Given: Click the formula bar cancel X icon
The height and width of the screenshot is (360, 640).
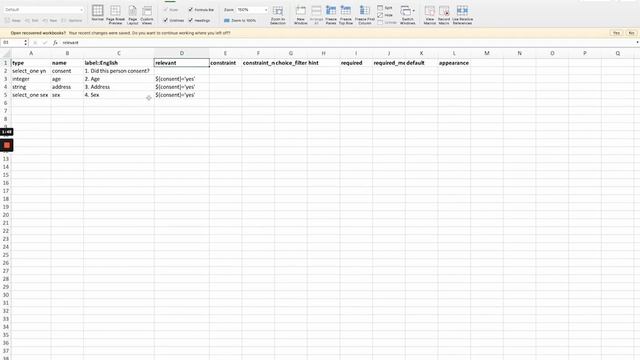Looking at the screenshot, I should [35, 42].
